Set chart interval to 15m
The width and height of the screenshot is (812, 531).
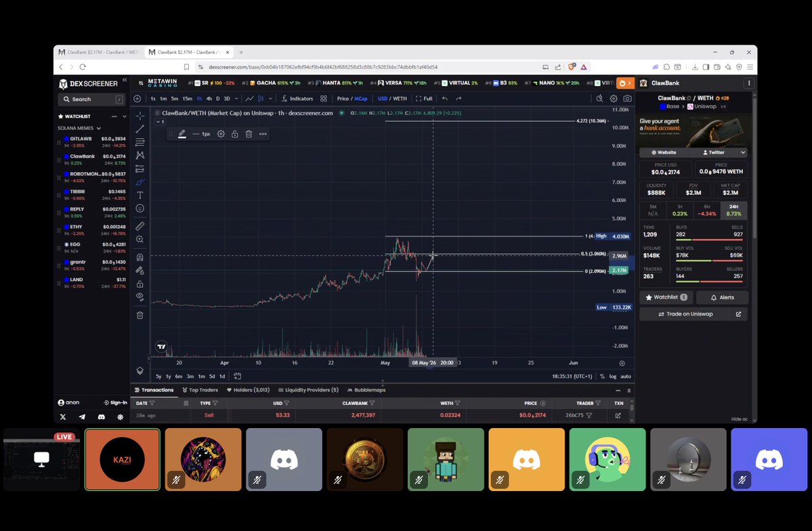click(187, 98)
